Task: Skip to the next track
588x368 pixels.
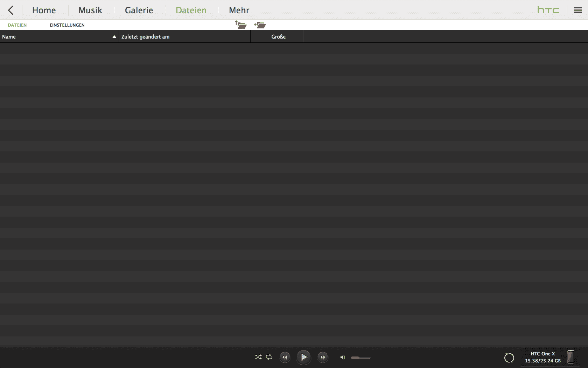Action: pos(323,357)
